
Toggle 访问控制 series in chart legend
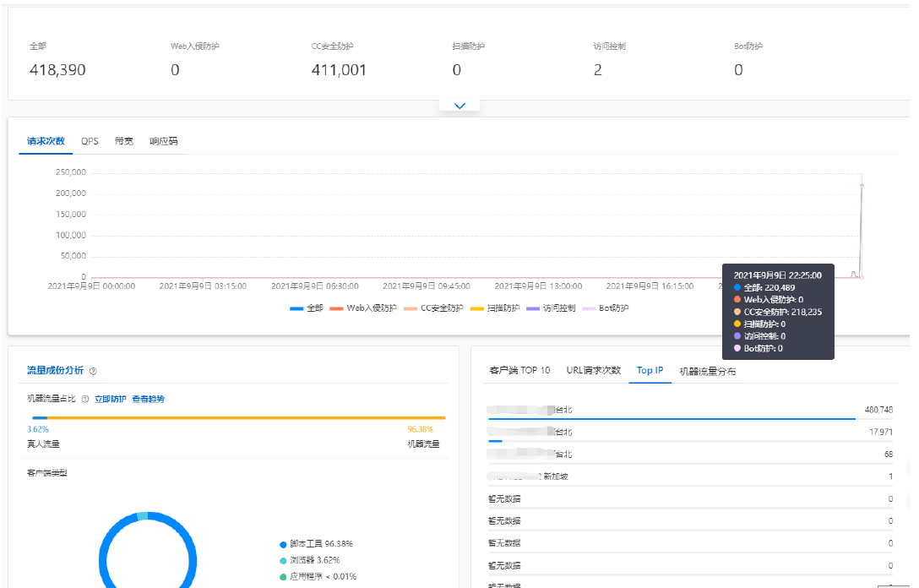click(x=551, y=308)
